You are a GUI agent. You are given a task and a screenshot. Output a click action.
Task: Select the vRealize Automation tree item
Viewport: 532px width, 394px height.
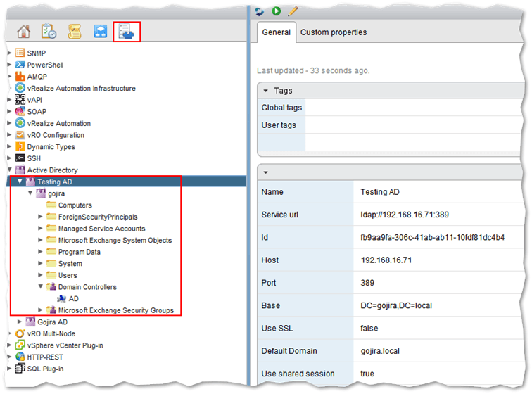click(59, 123)
